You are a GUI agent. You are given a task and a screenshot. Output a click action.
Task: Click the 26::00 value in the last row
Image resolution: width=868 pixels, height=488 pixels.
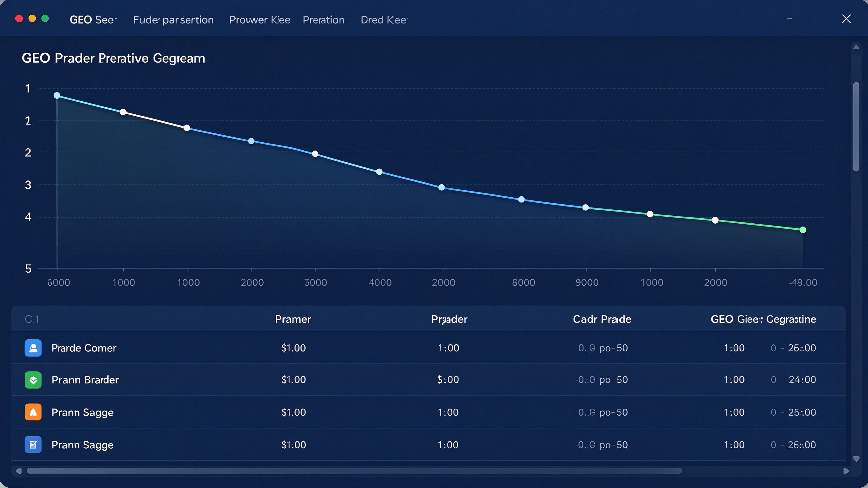coord(802,445)
